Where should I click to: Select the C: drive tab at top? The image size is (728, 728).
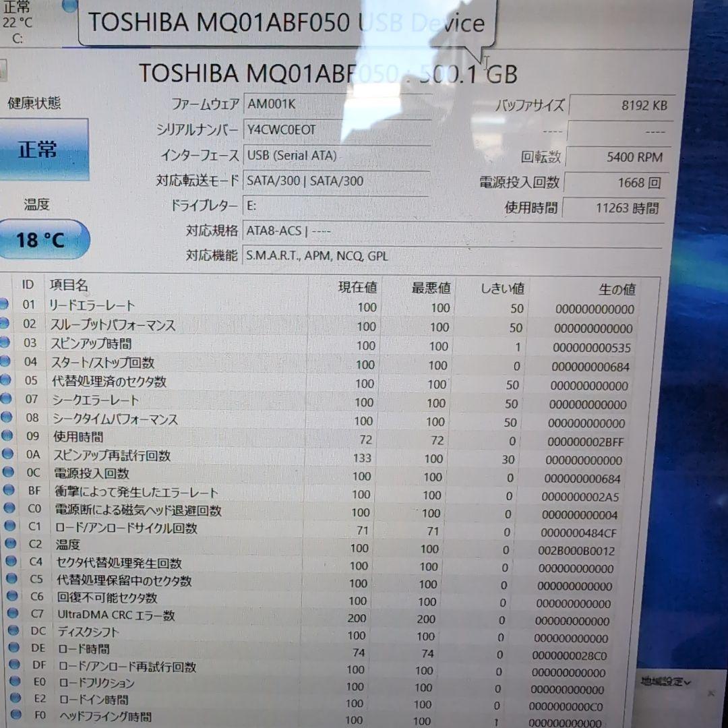pyautogui.click(x=17, y=23)
